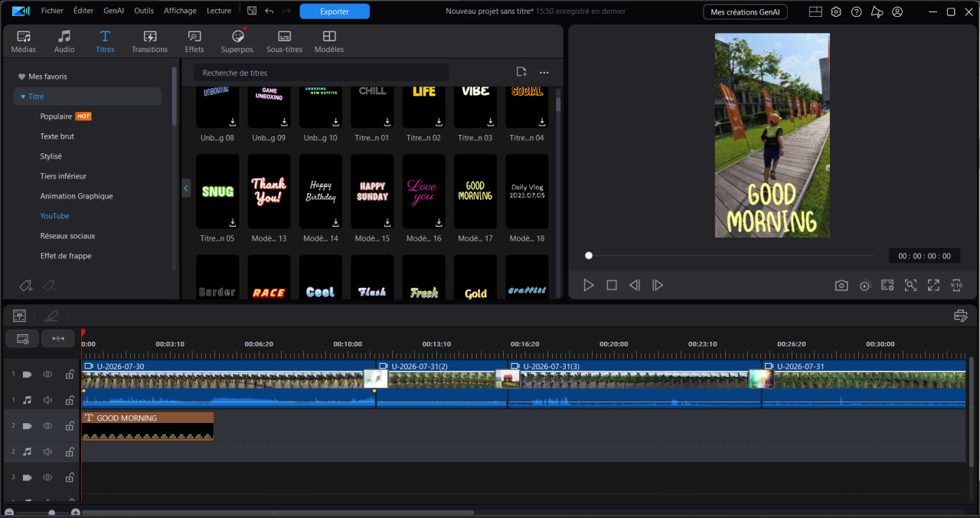The width and height of the screenshot is (980, 518).
Task: Stop the preview playback
Action: [612, 285]
